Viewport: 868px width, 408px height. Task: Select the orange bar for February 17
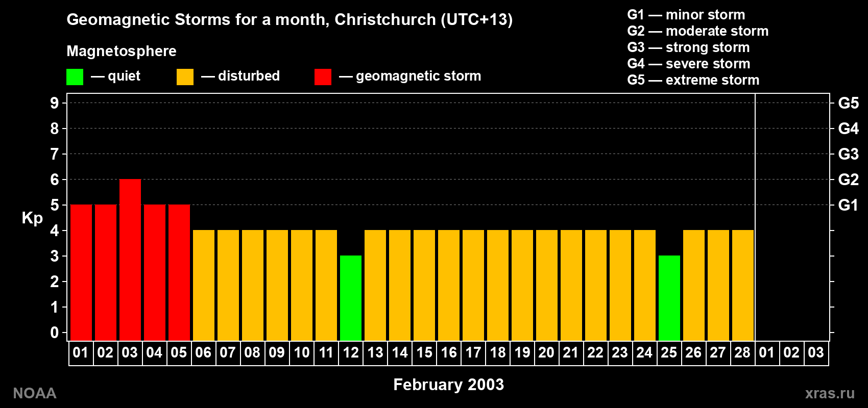473,285
